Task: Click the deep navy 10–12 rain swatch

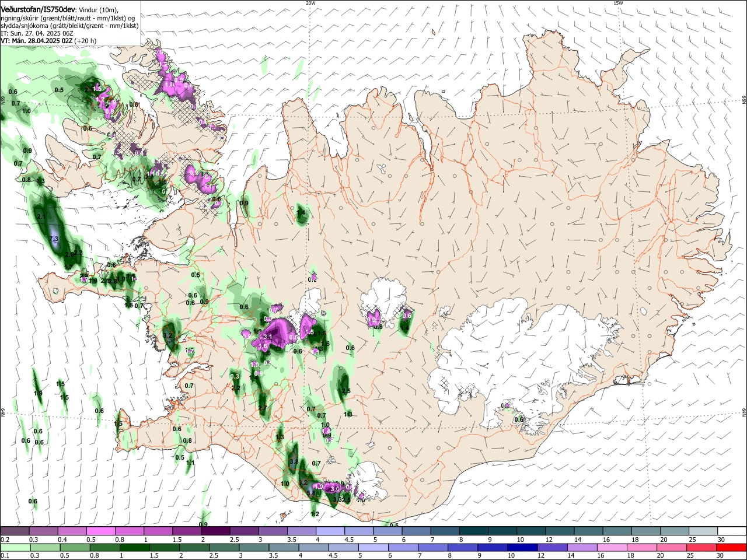Action: [522, 547]
